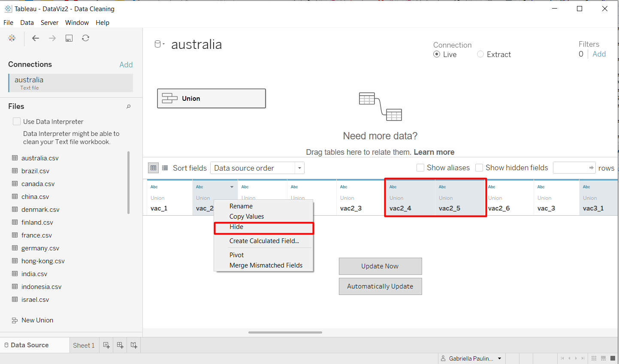Click the horizontal scrollbar below the grid
619x364 pixels.
[285, 332]
